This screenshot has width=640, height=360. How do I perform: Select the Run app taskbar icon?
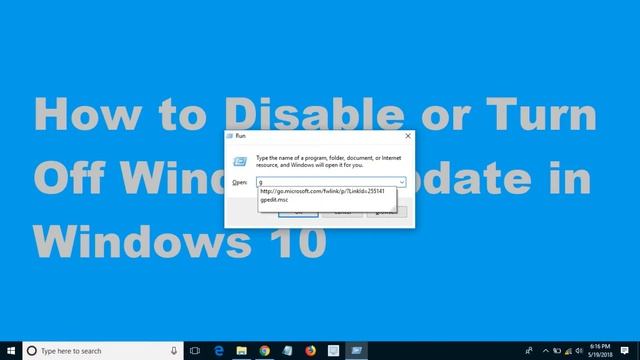coord(356,351)
